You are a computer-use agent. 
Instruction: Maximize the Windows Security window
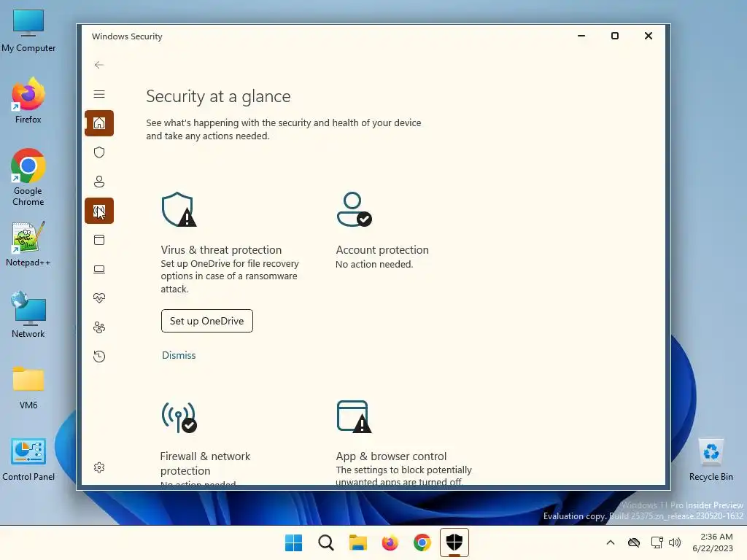[x=615, y=36]
